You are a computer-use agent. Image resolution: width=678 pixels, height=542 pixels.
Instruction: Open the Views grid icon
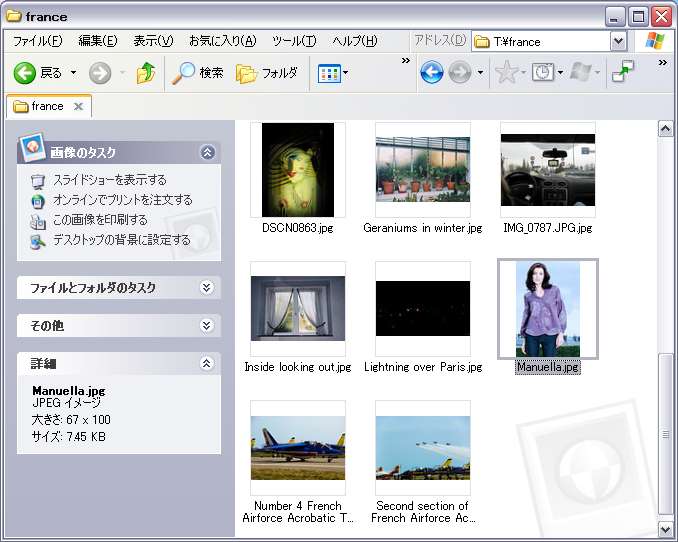329,73
